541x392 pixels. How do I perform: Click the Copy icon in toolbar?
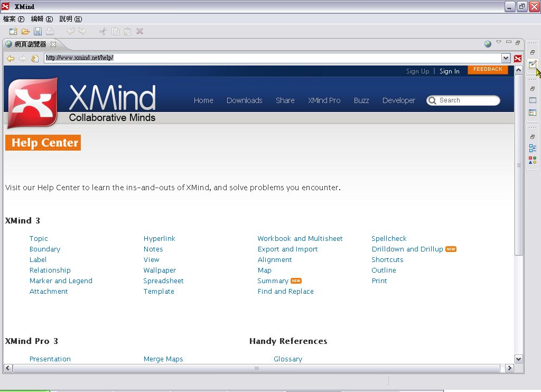[115, 31]
